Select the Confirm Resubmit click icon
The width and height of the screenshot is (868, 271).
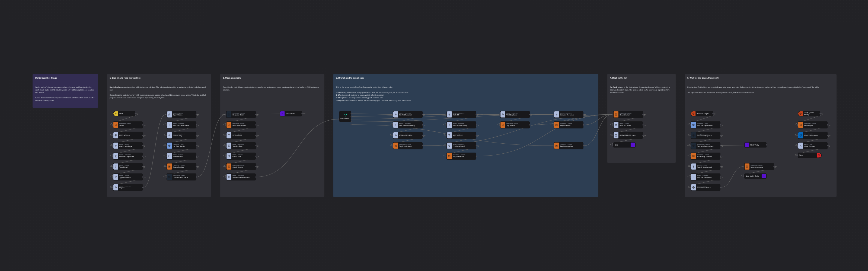point(396,135)
